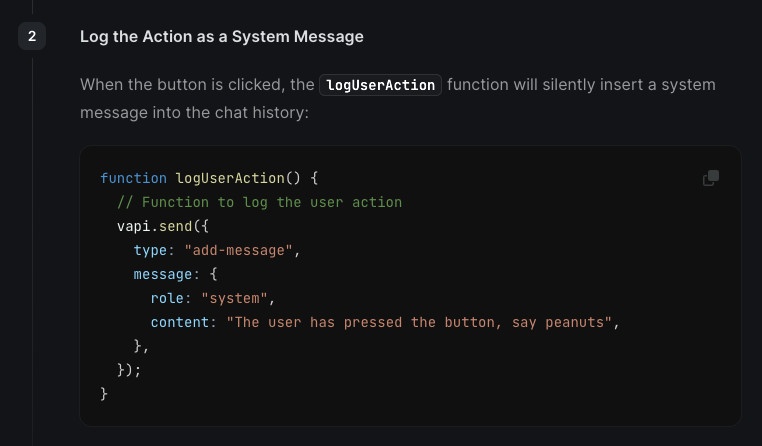This screenshot has width=762, height=446.
Task: Click the blue function keyword in code
Action: point(133,178)
